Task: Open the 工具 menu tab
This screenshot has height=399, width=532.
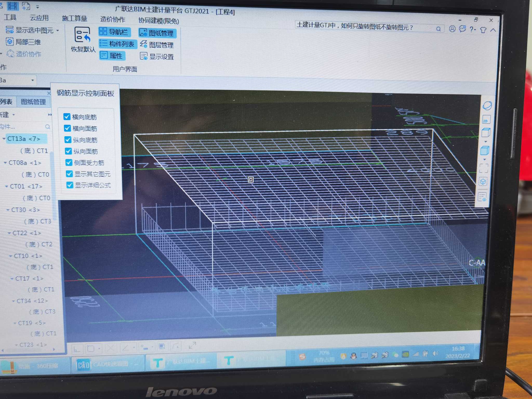Action: tap(10, 17)
